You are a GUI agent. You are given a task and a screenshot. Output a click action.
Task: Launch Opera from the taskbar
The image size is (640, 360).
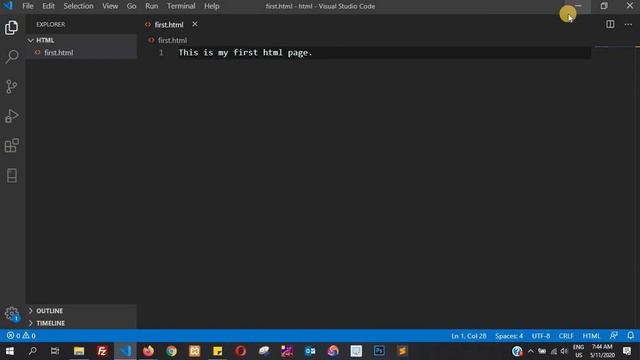coord(240,351)
